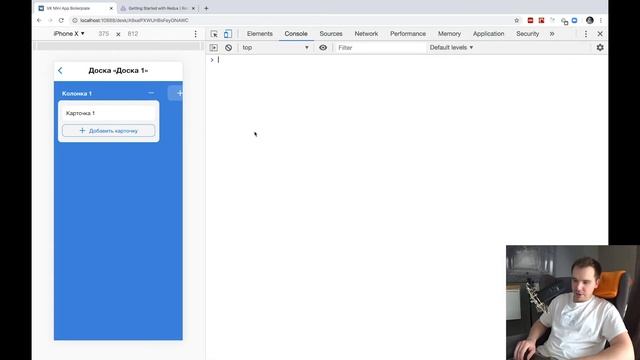Expand the Default levels dropdown

(x=451, y=48)
